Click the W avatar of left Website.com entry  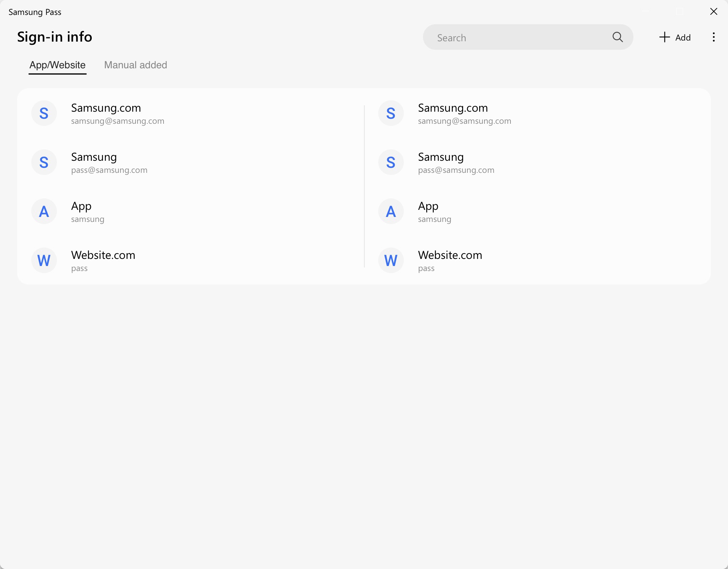pos(44,261)
